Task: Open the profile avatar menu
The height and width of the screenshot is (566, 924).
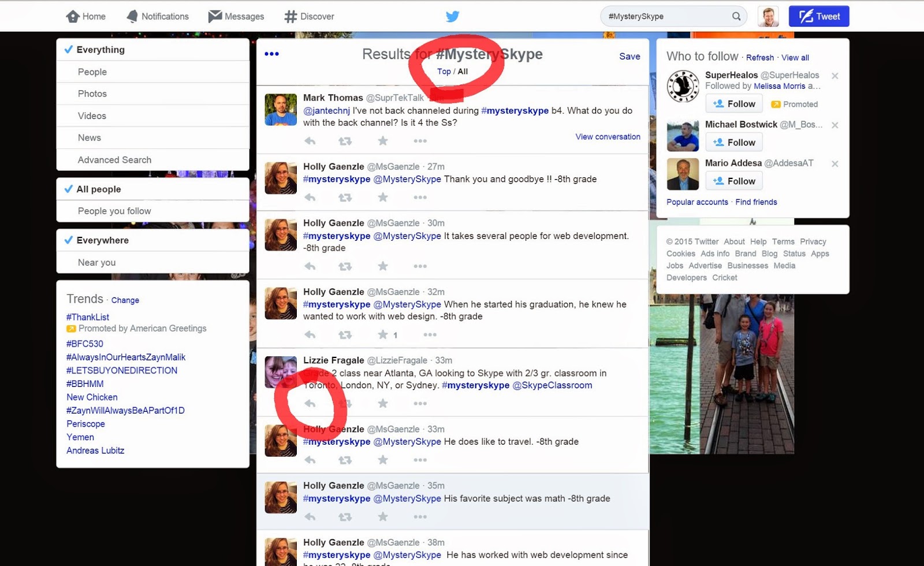Action: click(768, 16)
